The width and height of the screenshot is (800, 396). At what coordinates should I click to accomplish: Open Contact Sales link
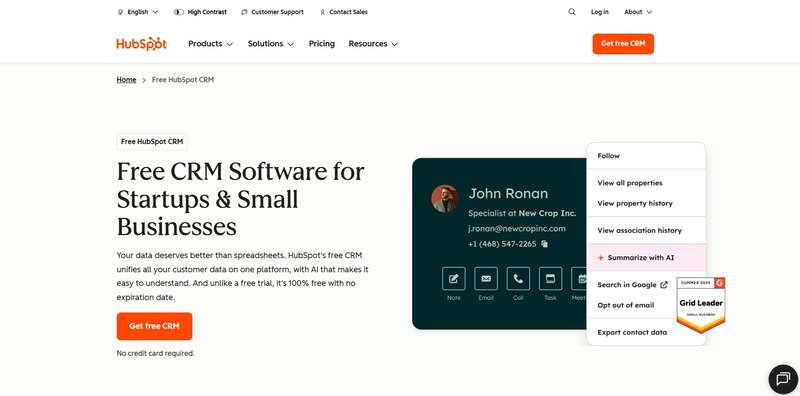pos(343,12)
